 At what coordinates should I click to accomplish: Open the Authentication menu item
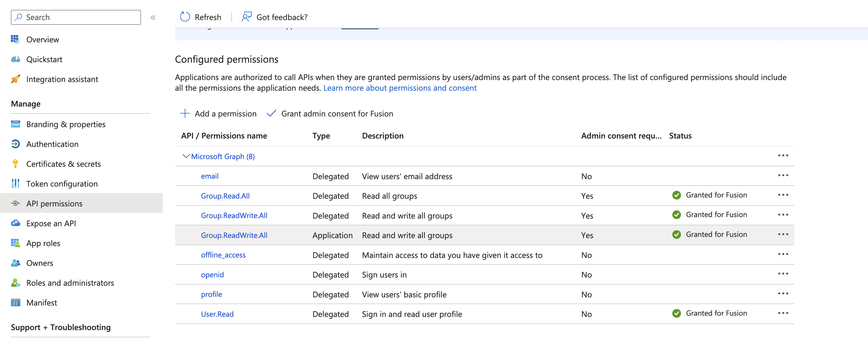pos(52,144)
